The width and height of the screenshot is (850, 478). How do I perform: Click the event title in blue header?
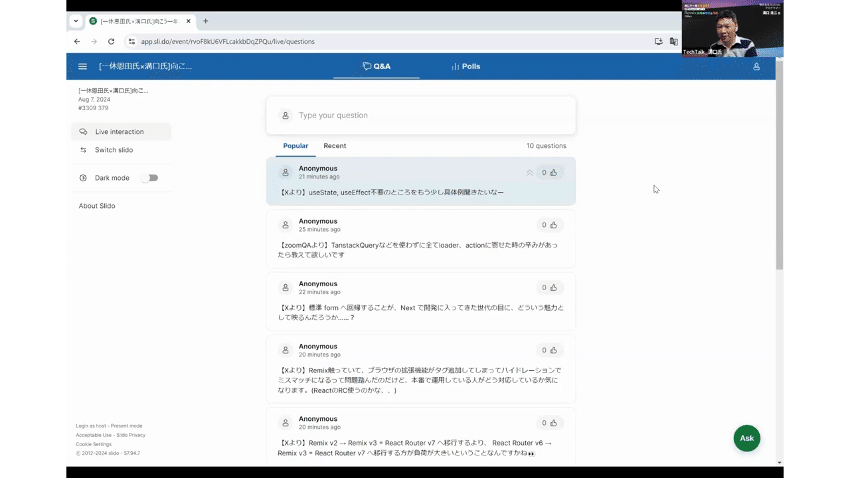pos(145,66)
